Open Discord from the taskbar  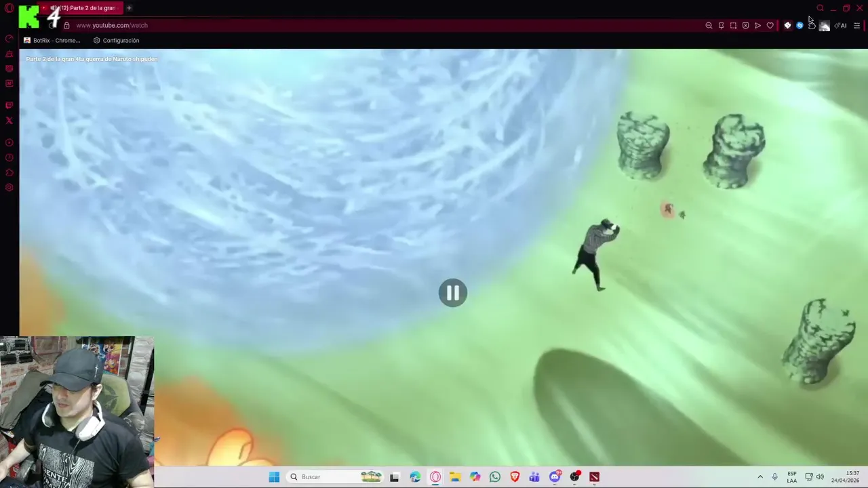point(555,477)
